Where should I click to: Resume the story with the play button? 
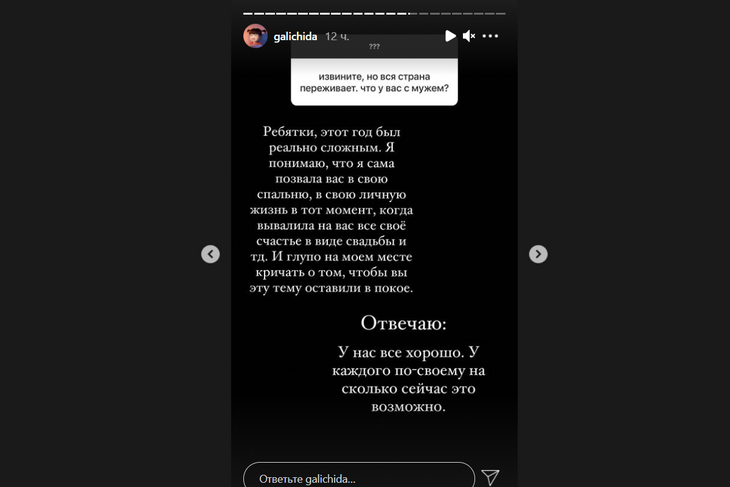450,36
